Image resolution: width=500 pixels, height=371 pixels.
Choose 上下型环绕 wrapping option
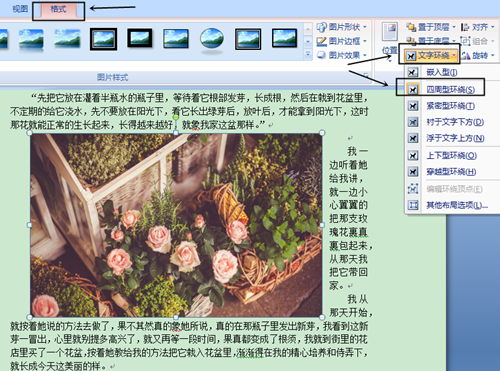click(452, 155)
